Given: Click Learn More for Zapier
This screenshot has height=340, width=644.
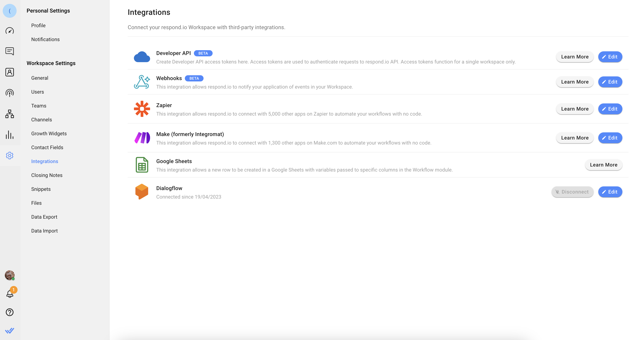Looking at the screenshot, I should tap(575, 109).
